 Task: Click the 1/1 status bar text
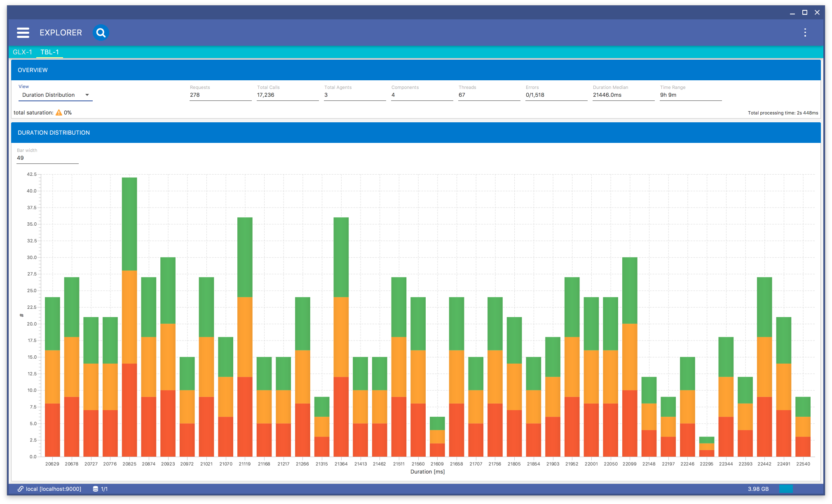point(104,489)
